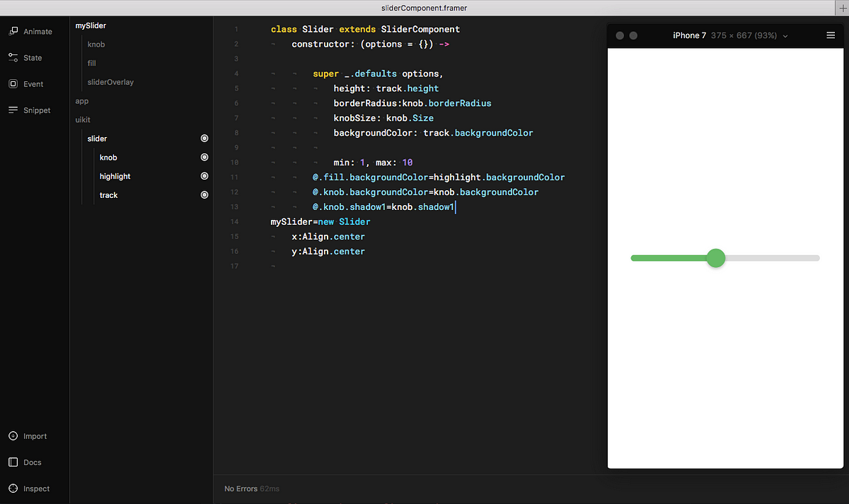The height and width of the screenshot is (504, 849).
Task: Click the 'min: 1, max: 10' line
Action: (x=373, y=163)
